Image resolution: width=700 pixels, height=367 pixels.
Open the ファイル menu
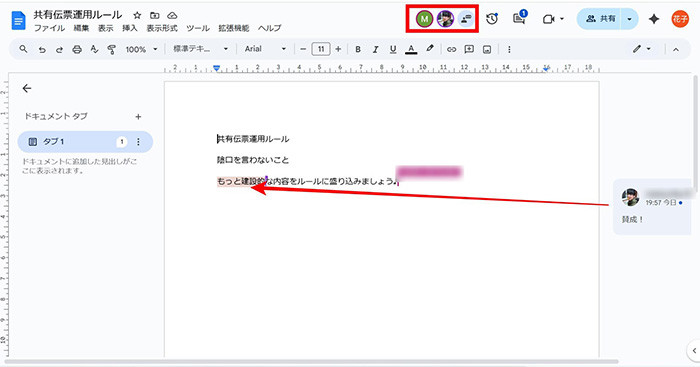50,28
